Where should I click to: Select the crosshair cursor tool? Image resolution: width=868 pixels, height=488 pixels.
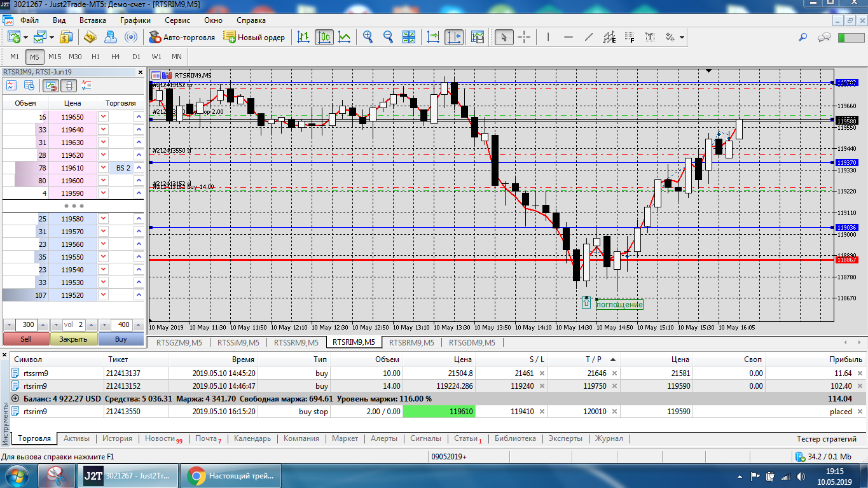(x=524, y=37)
